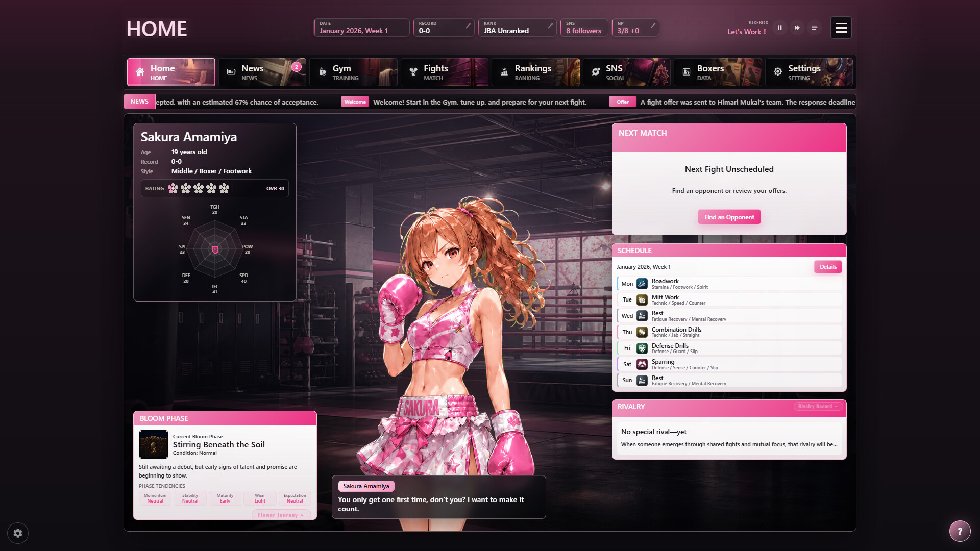
Task: Open the SNS social tab
Action: [627, 72]
